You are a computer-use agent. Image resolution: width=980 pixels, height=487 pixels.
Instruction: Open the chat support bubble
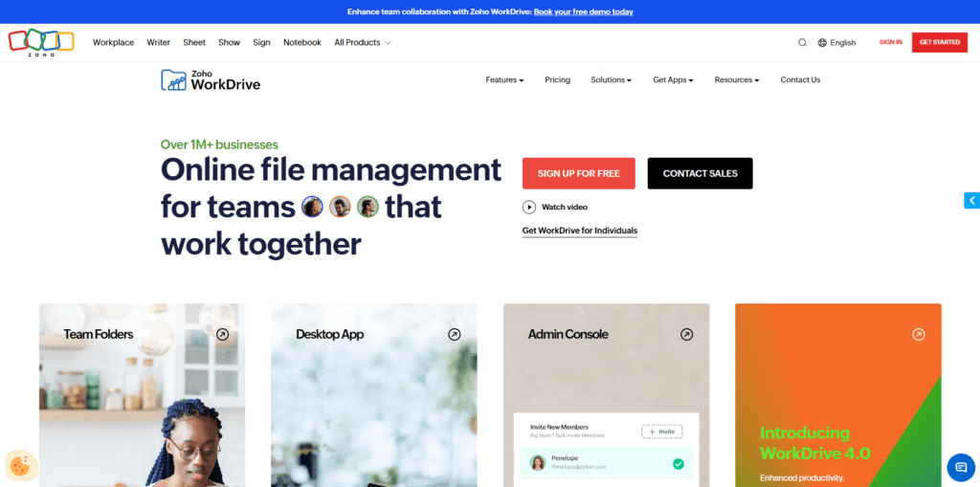click(961, 467)
